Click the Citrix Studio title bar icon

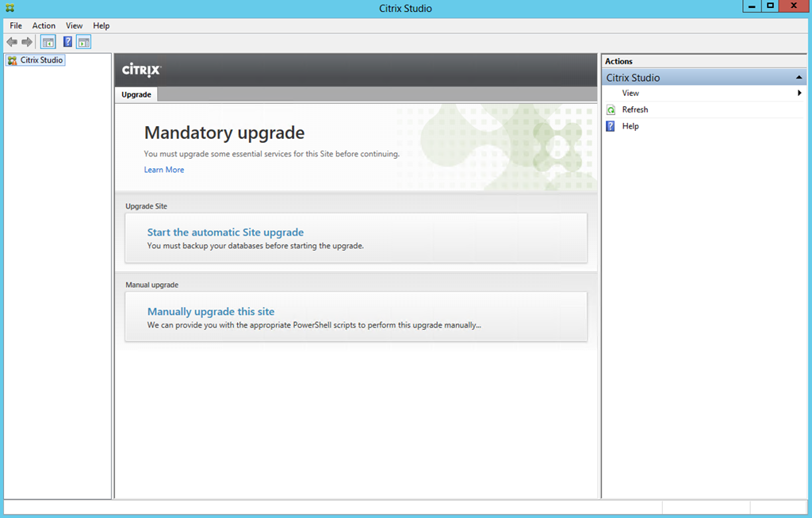click(x=10, y=8)
